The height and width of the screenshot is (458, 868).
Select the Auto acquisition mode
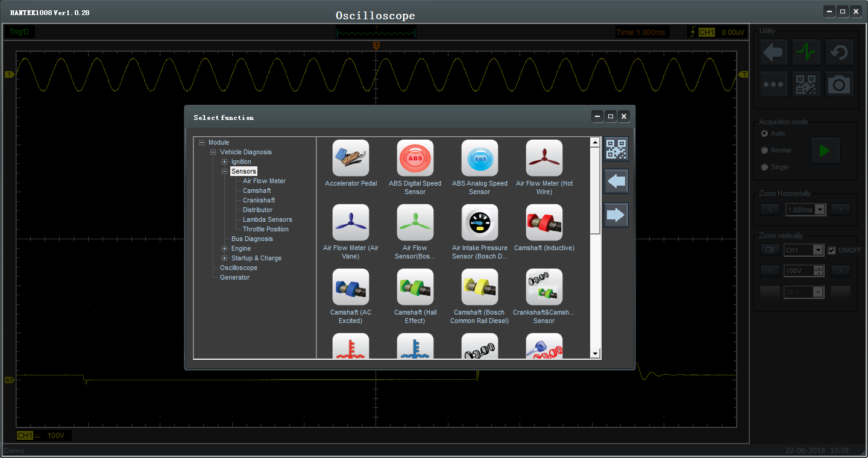(x=765, y=133)
